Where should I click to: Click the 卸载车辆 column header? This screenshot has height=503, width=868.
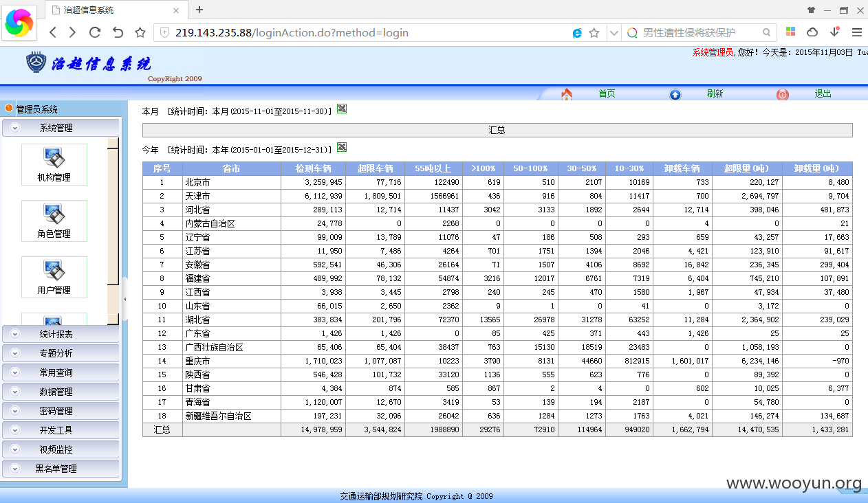(682, 168)
